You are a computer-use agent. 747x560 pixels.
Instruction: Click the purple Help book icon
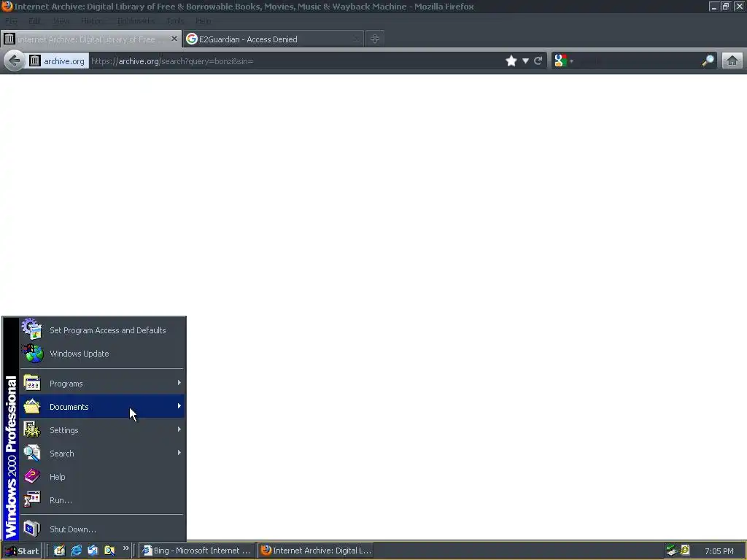click(x=32, y=476)
